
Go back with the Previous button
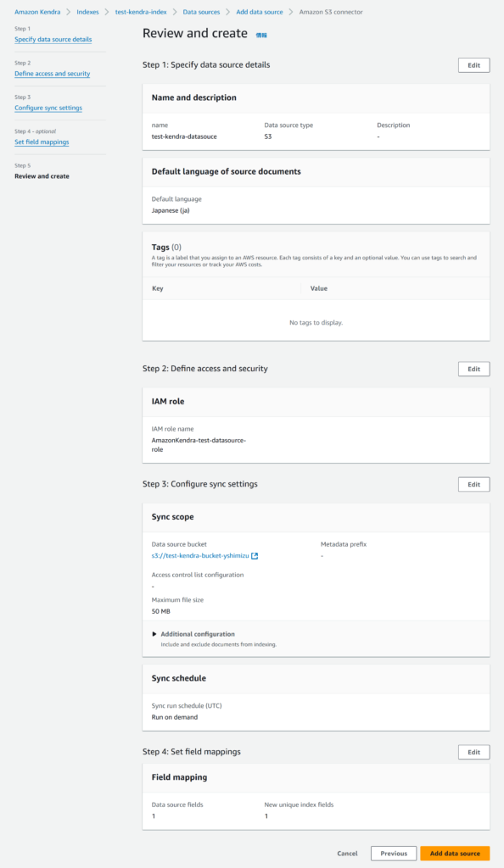click(x=394, y=854)
